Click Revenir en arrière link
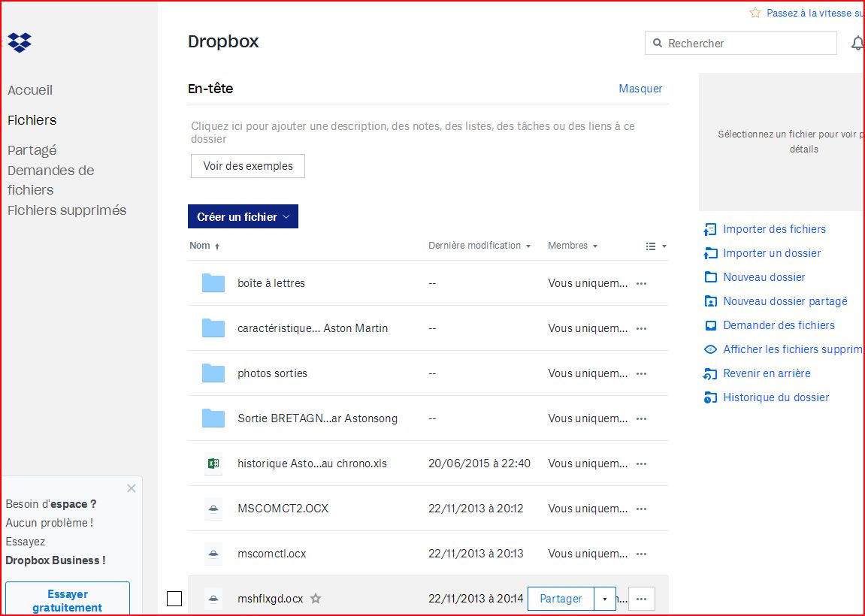 point(767,373)
